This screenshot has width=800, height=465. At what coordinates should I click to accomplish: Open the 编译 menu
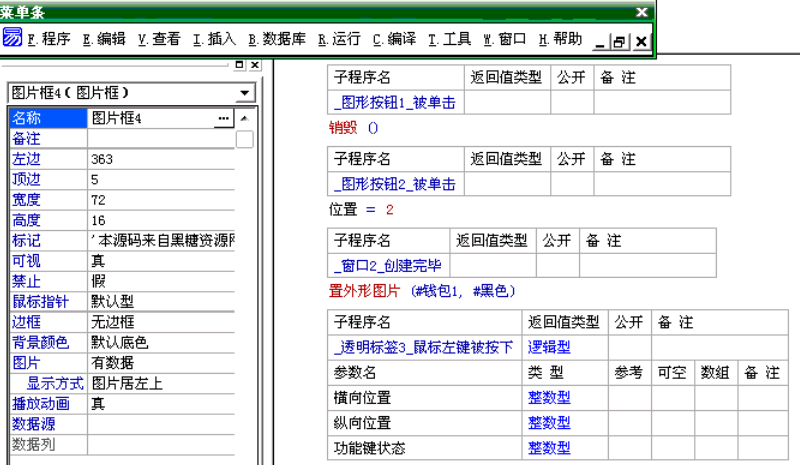(x=394, y=39)
